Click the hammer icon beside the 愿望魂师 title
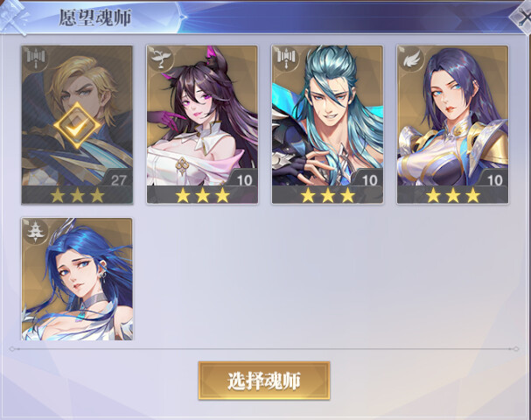Screen dimensions: 531x420 [x=15, y=17]
